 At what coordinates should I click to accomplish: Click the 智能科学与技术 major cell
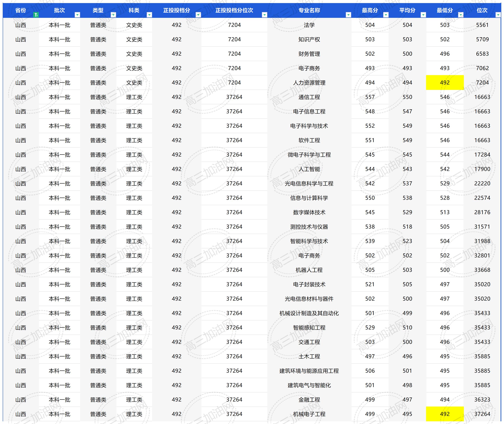[309, 241]
